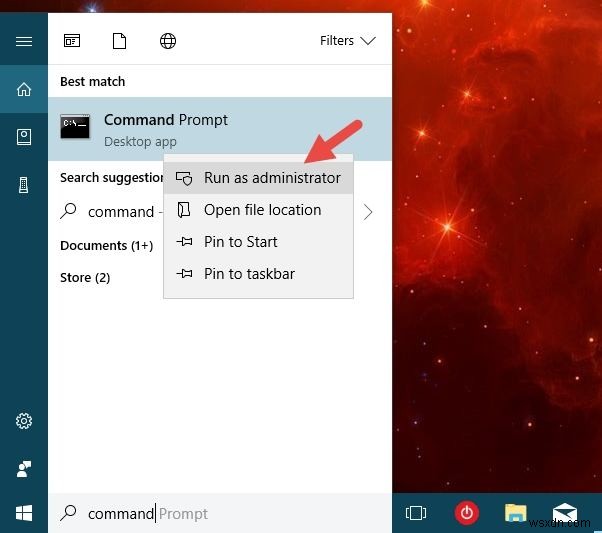Click the folder icon beside Open file location
This screenshot has width=602, height=533.
(184, 210)
